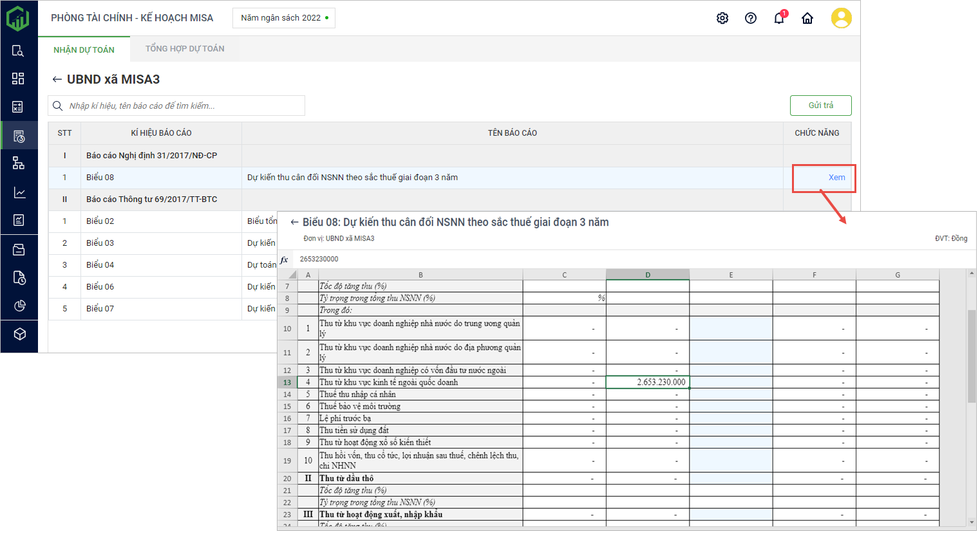The image size is (980, 536).
Task: Click the spreadsheet vertical scrollbar thumb
Action: coord(971,356)
